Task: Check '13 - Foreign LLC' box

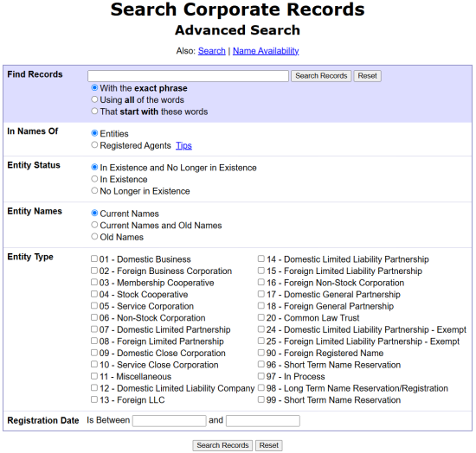Action: click(94, 399)
